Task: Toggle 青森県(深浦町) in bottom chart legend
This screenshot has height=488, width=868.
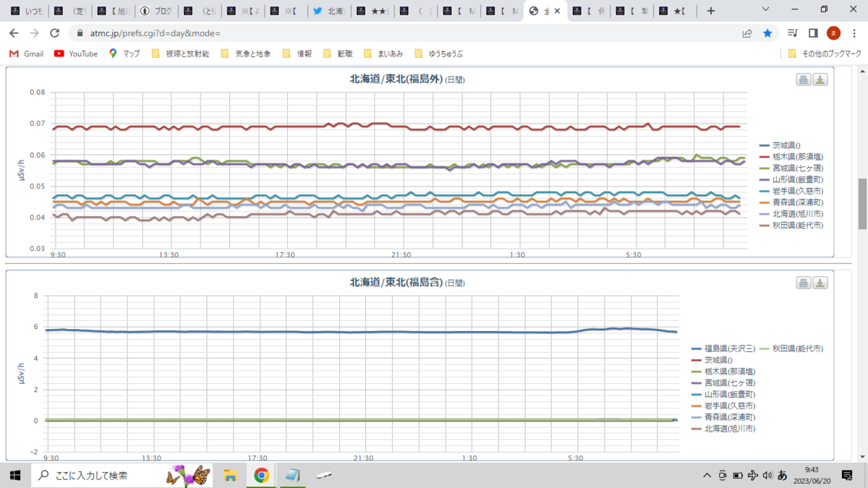Action: coord(724,418)
